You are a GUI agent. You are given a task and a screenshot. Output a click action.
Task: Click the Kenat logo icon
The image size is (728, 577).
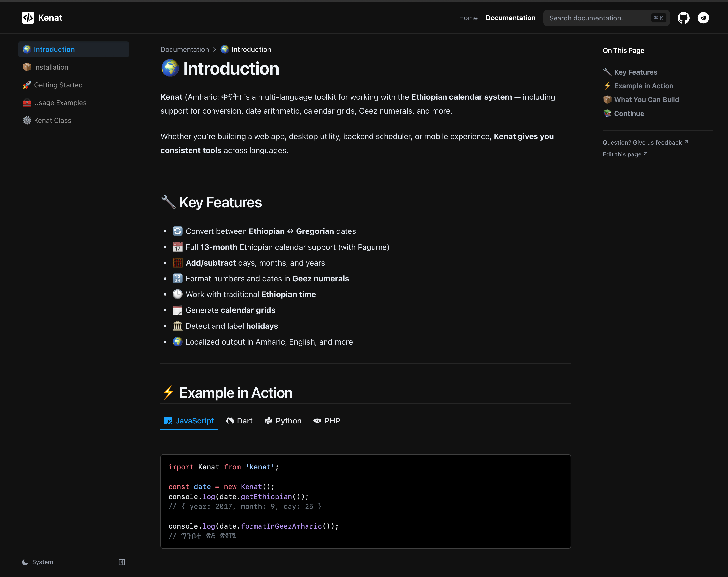(28, 18)
